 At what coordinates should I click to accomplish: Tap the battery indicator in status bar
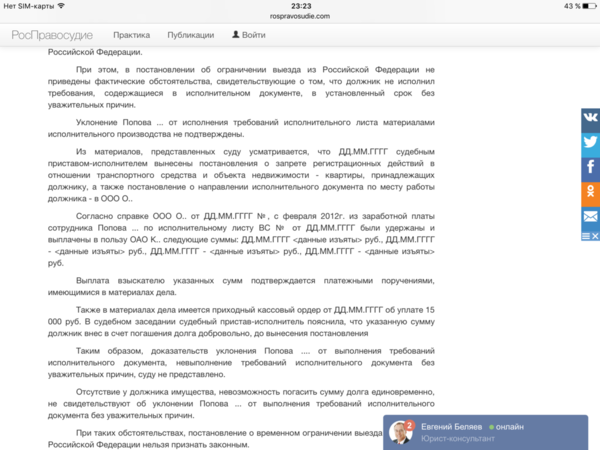[x=585, y=5]
